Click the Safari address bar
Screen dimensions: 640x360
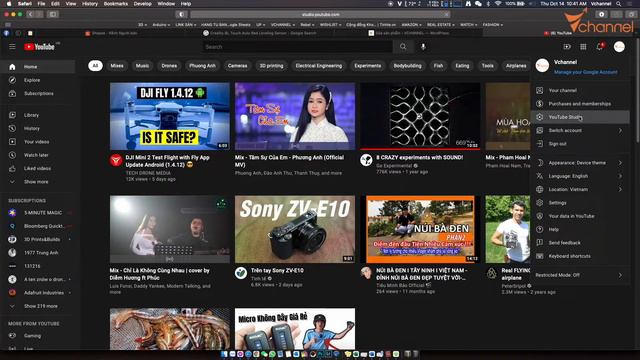pos(320,14)
